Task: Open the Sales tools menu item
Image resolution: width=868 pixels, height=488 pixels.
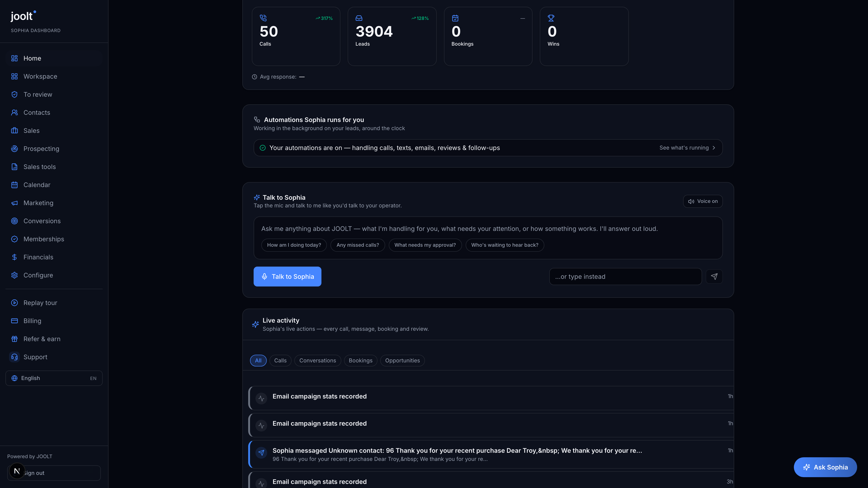Action: point(54,167)
